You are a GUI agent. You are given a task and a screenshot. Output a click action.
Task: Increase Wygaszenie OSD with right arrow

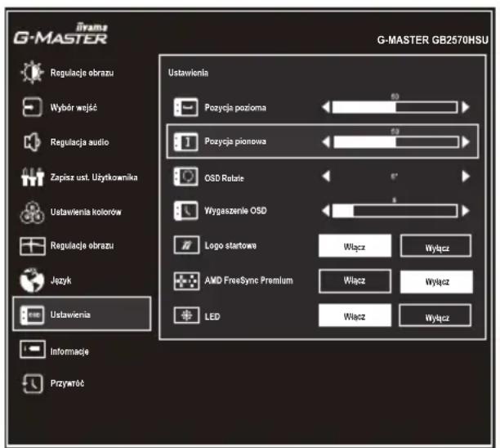pos(466,211)
